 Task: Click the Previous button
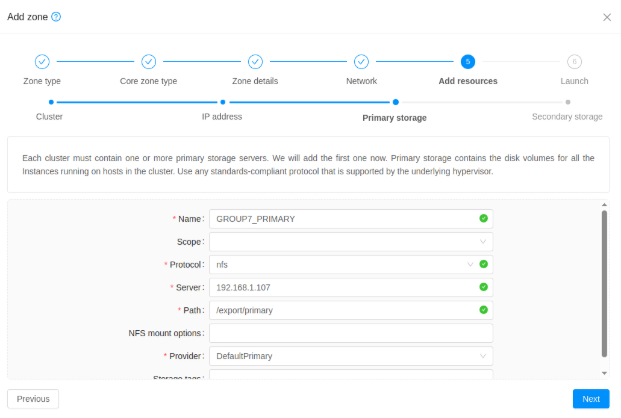pyautogui.click(x=33, y=399)
